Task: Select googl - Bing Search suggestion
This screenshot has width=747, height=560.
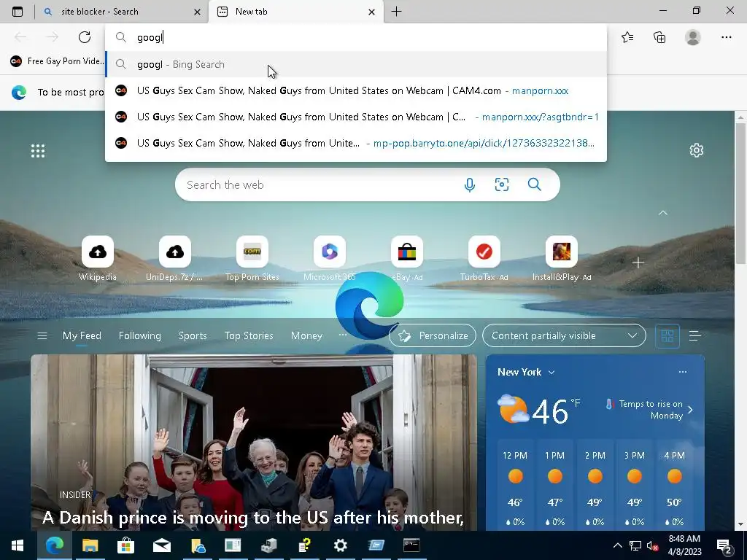Action: pos(356,64)
